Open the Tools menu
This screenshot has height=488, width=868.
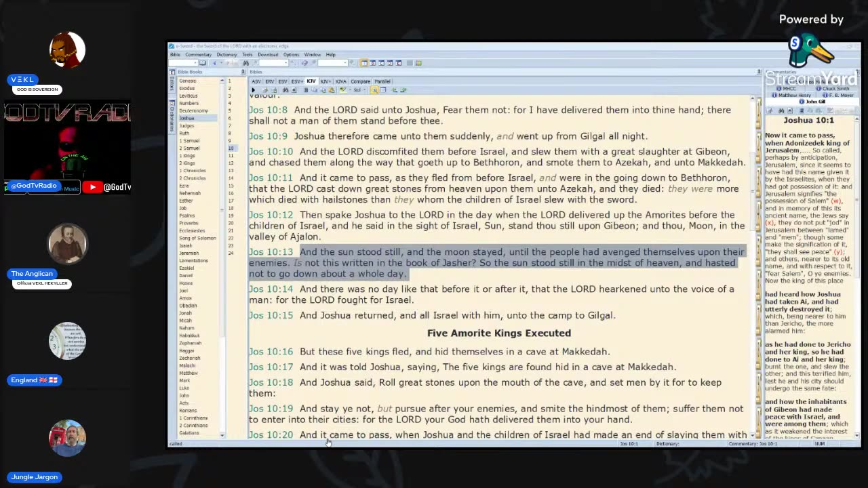pyautogui.click(x=248, y=55)
